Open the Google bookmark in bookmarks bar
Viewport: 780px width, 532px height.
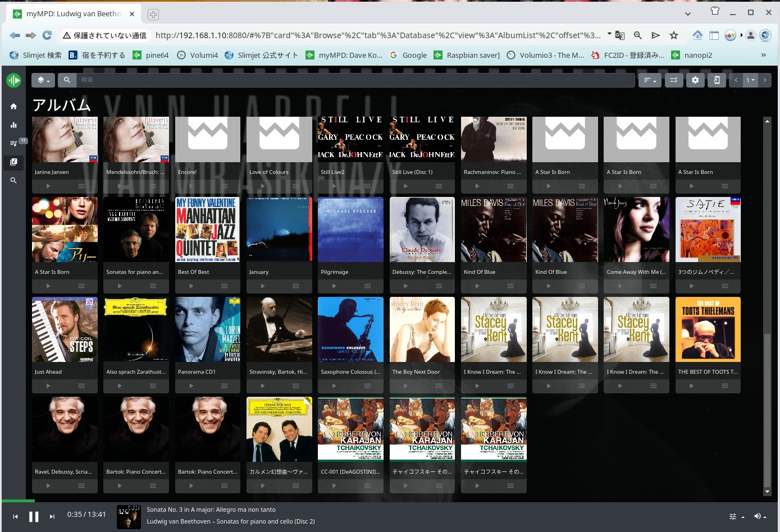coord(408,55)
